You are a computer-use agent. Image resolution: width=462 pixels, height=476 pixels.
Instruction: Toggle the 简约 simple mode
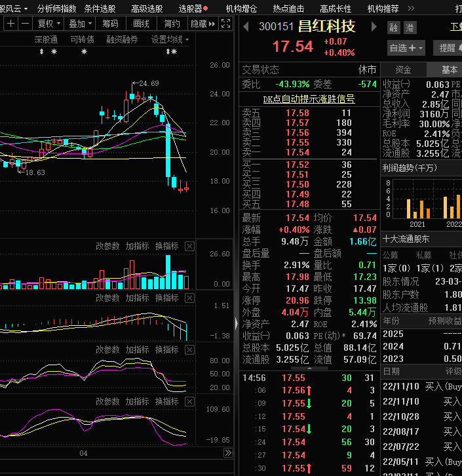(172, 24)
